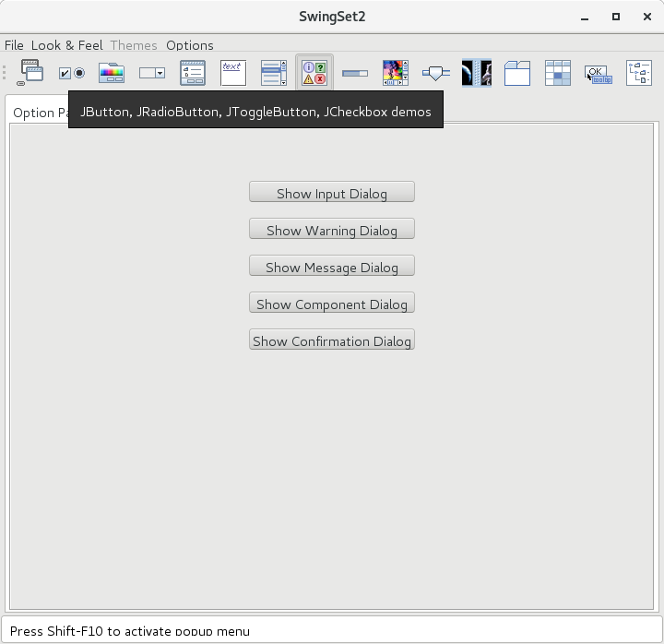The height and width of the screenshot is (644, 664).
Task: Click the JOptionPane demo icon with warning symbols
Action: (x=314, y=73)
